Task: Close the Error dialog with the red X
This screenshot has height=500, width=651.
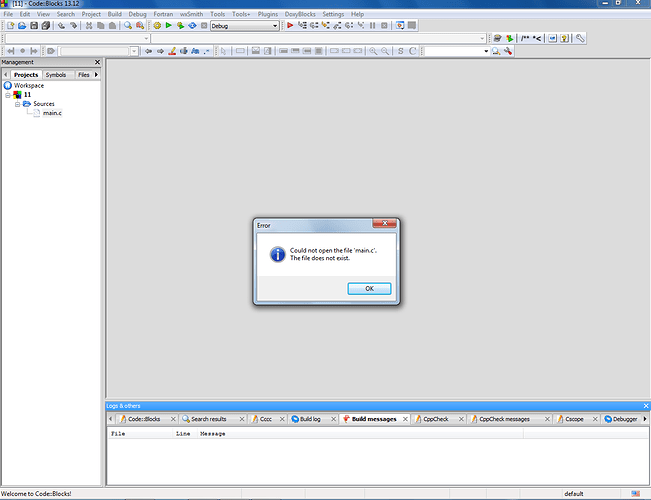Action: [x=384, y=223]
